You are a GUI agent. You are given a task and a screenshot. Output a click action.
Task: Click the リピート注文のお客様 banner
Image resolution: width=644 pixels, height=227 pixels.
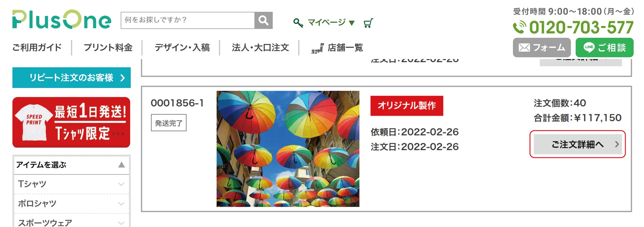(71, 78)
